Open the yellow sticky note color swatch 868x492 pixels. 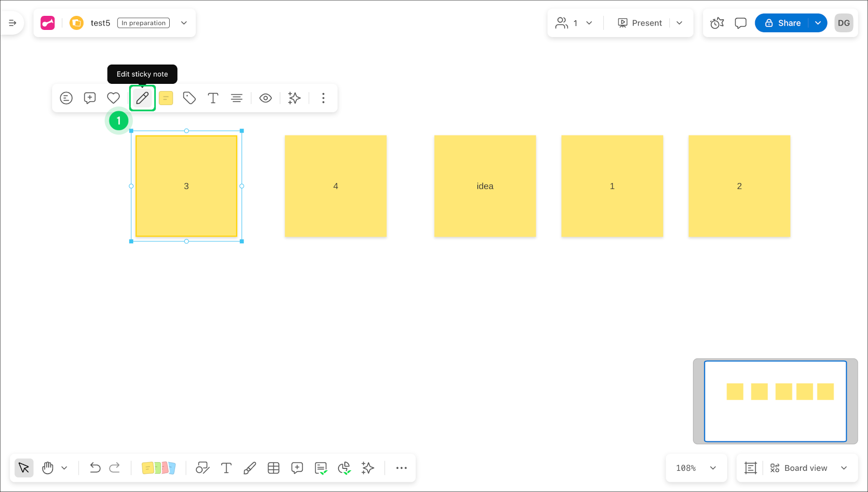pyautogui.click(x=166, y=98)
